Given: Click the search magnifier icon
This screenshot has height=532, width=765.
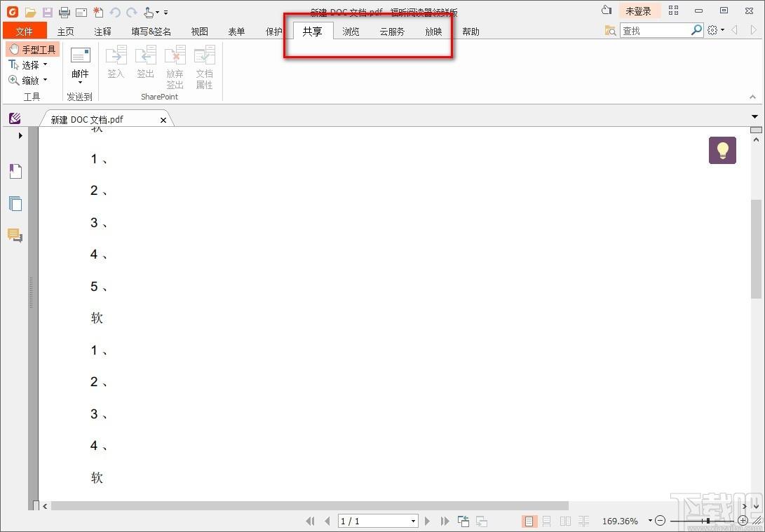Looking at the screenshot, I should click(697, 30).
